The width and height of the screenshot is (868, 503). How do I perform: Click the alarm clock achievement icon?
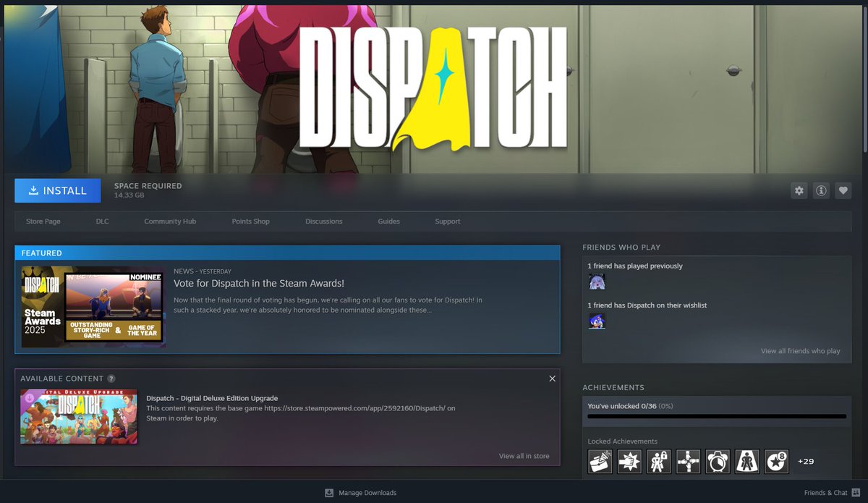[x=717, y=461]
